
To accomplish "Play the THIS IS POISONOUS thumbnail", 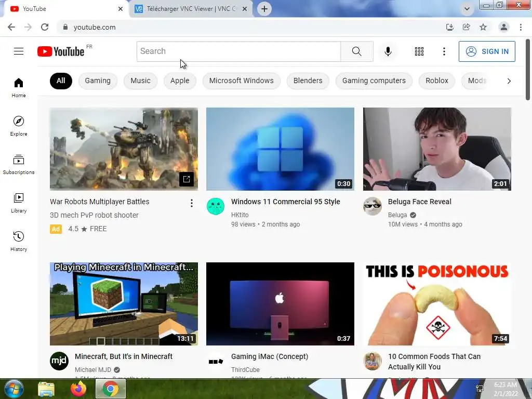I will [437, 303].
